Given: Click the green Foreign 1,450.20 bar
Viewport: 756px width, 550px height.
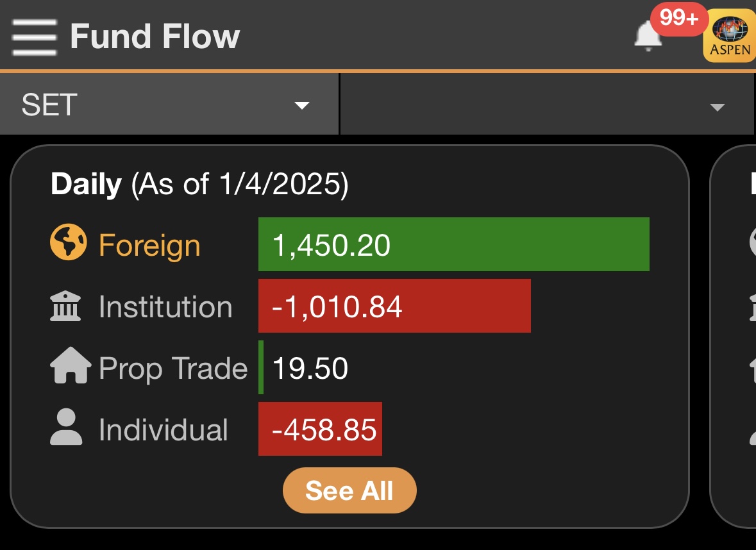Looking at the screenshot, I should [453, 244].
